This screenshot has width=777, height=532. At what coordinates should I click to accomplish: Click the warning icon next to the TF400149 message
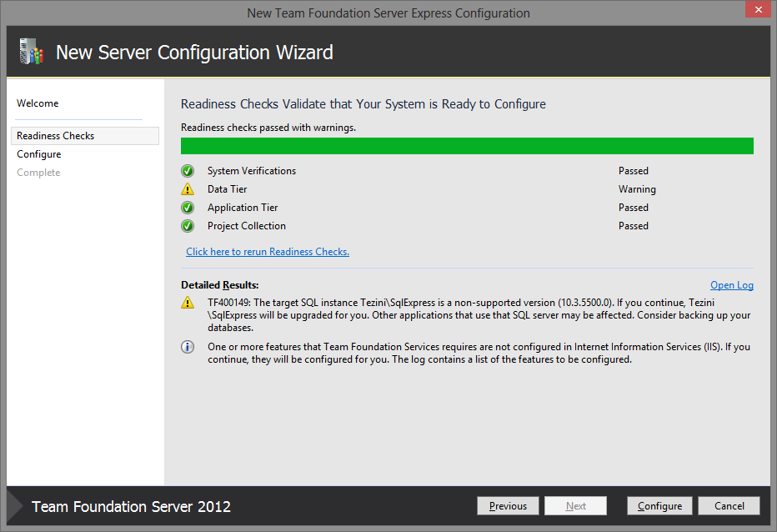[187, 303]
